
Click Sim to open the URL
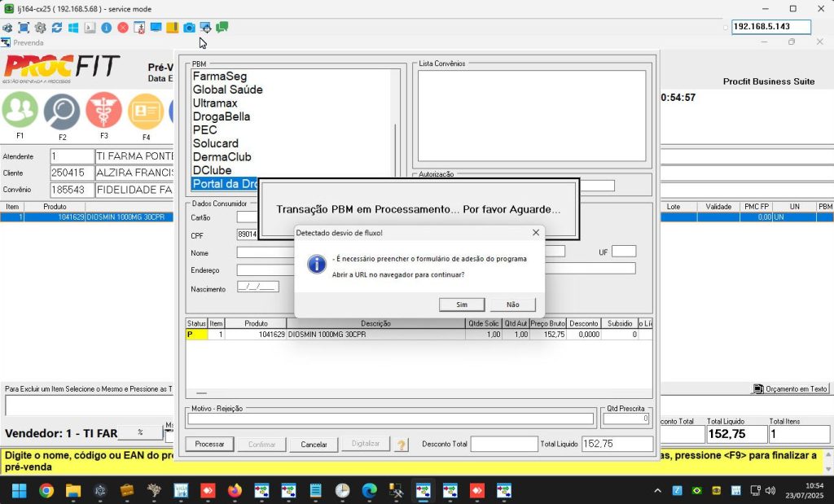pyautogui.click(x=462, y=305)
